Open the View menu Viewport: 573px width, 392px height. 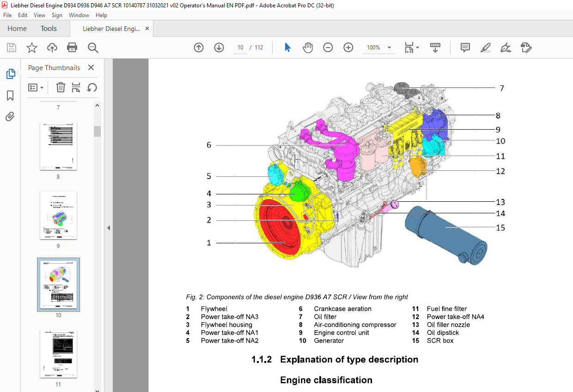point(39,15)
